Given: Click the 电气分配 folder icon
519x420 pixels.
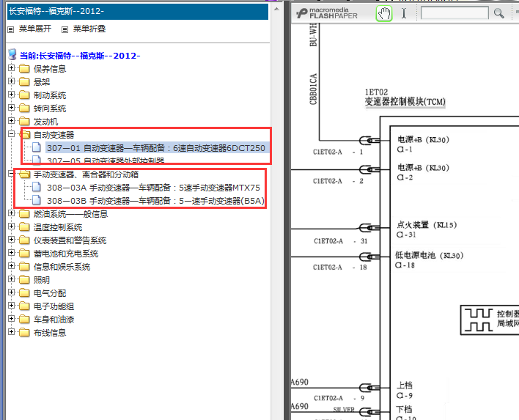Looking at the screenshot, I should 24,293.
